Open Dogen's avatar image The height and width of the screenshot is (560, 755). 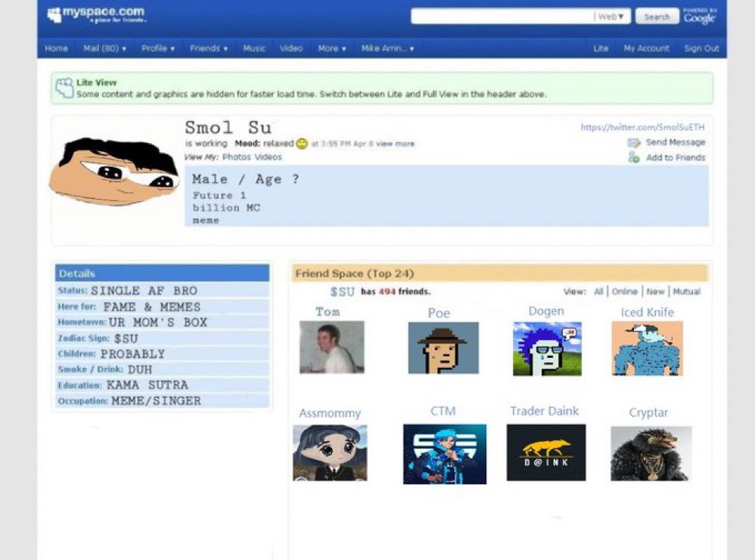(x=547, y=349)
